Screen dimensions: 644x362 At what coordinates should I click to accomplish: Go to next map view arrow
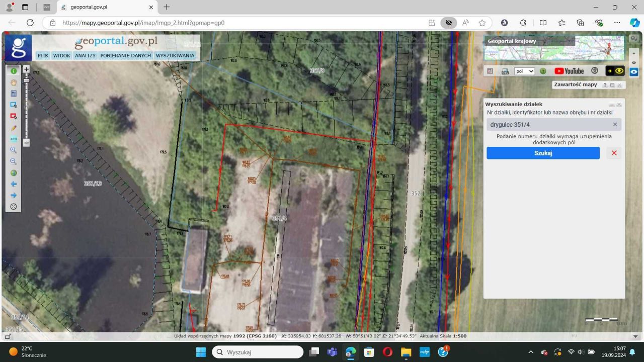pyautogui.click(x=14, y=195)
